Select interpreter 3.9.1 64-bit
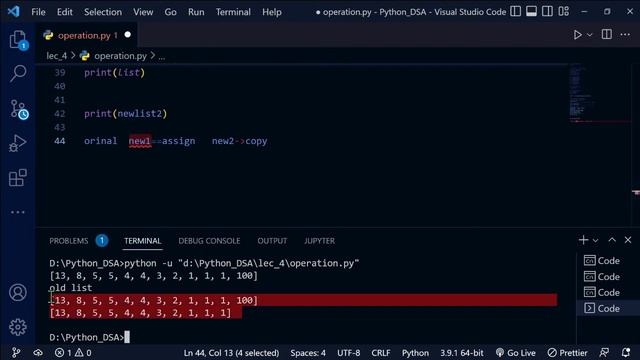Image resolution: width=640 pixels, height=360 pixels. (462, 353)
